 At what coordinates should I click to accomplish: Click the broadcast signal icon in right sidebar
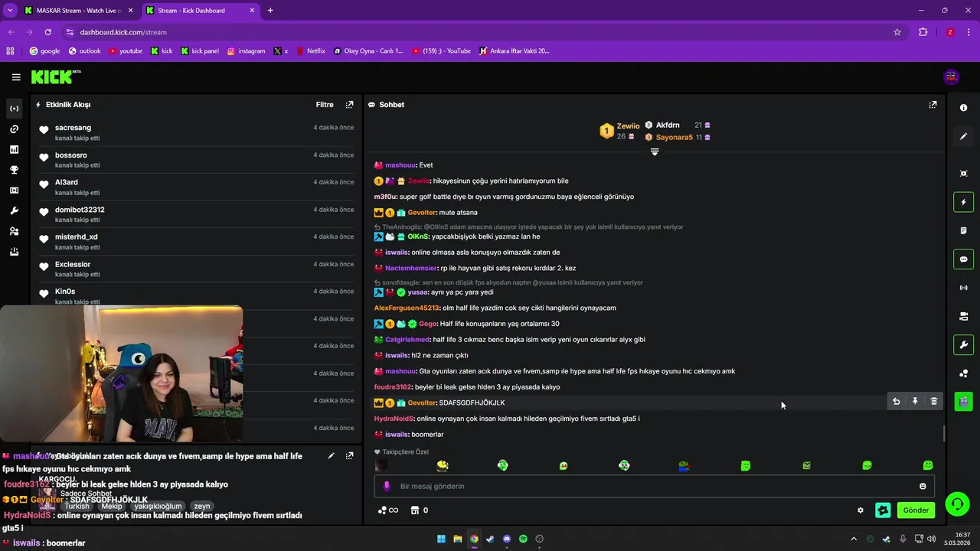(x=963, y=288)
